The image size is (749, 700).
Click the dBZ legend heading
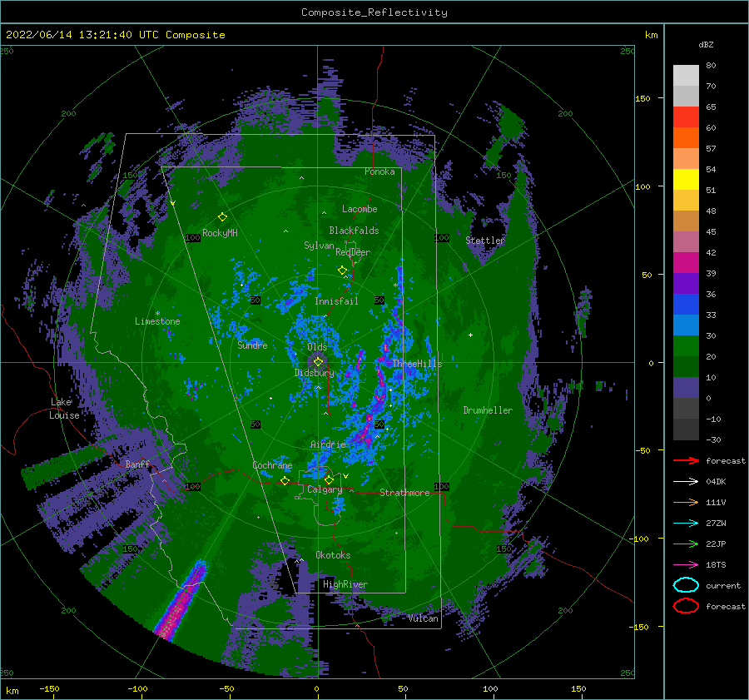pos(706,44)
